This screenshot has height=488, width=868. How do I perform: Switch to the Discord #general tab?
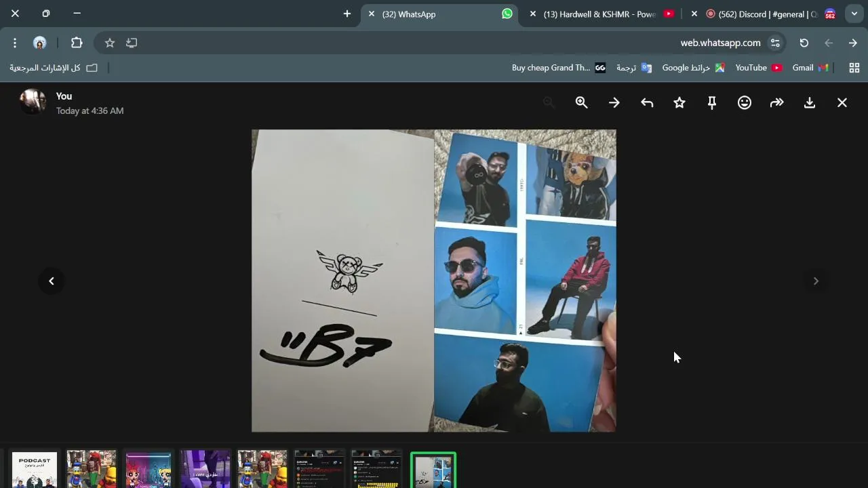tap(763, 14)
